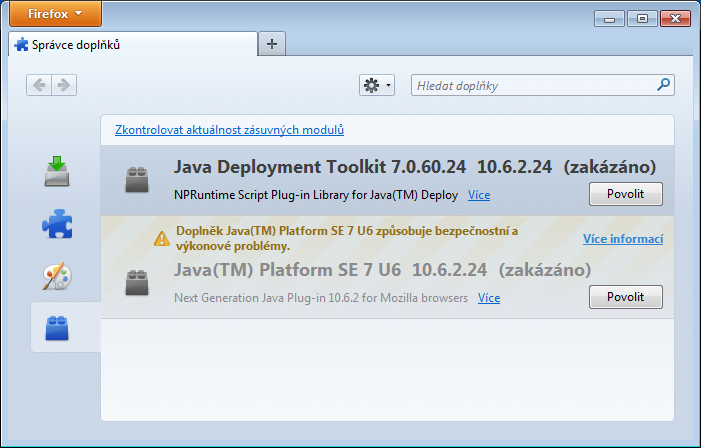The image size is (701, 448).
Task: Select the Extensions puzzle piece category
Action: (x=57, y=224)
